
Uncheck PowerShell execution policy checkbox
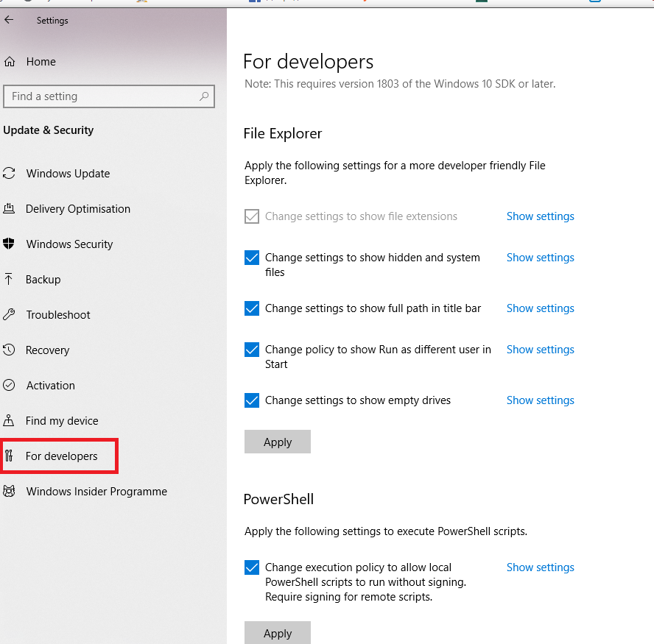coord(252,567)
